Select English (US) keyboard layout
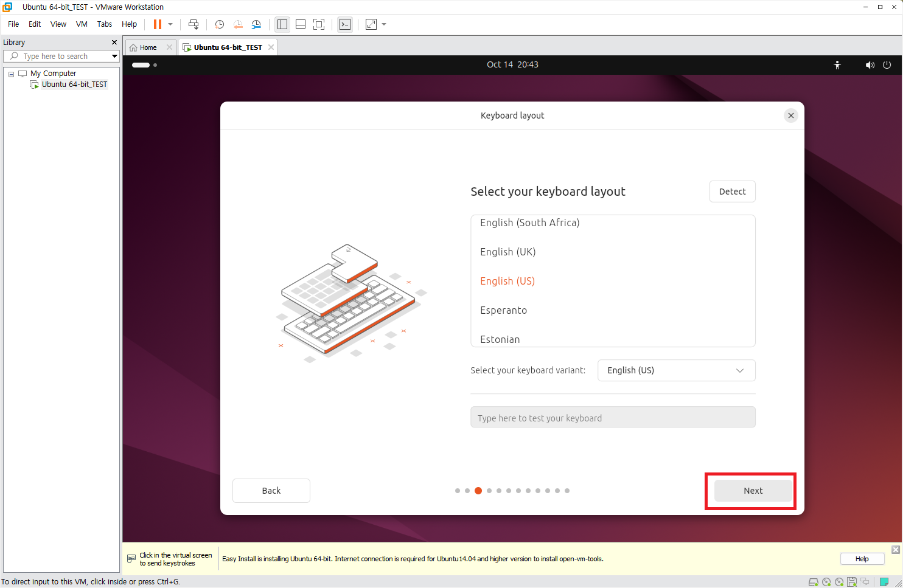The height and width of the screenshot is (588, 903). pyautogui.click(x=613, y=281)
